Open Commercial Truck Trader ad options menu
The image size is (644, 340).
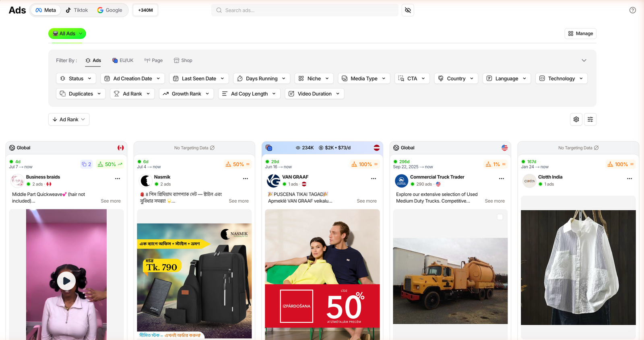(502, 178)
